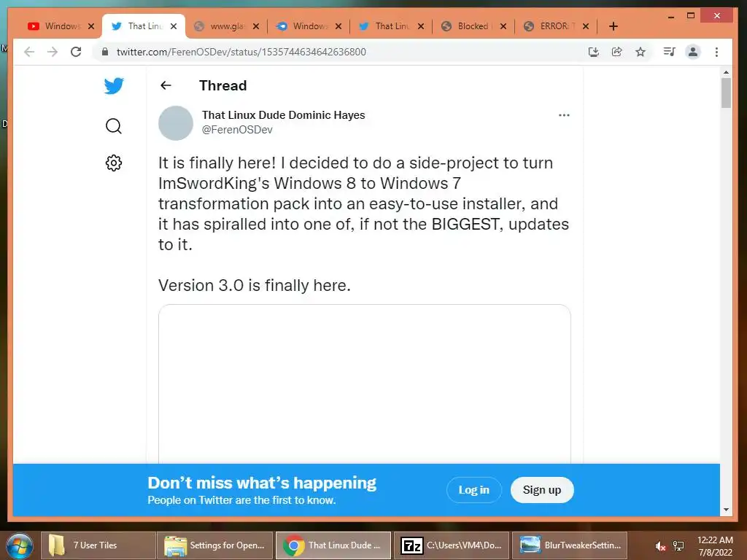
Task: Open Settings for Open... taskbar item
Action: 215,545
